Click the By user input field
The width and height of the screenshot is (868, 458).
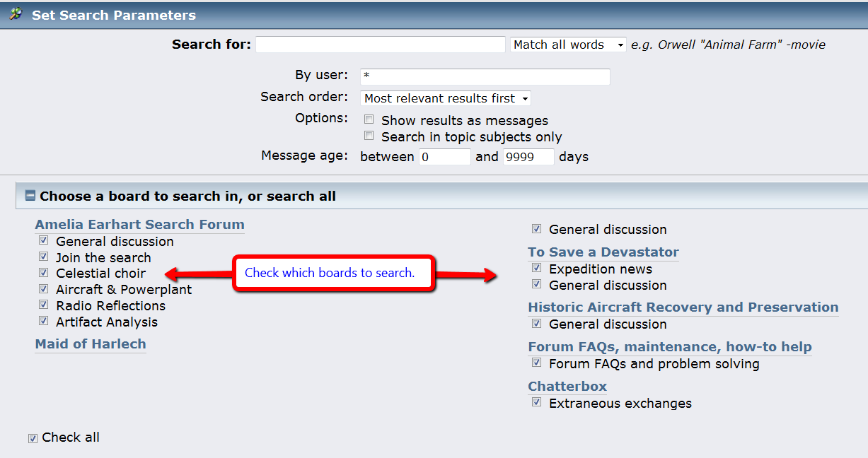coord(485,76)
